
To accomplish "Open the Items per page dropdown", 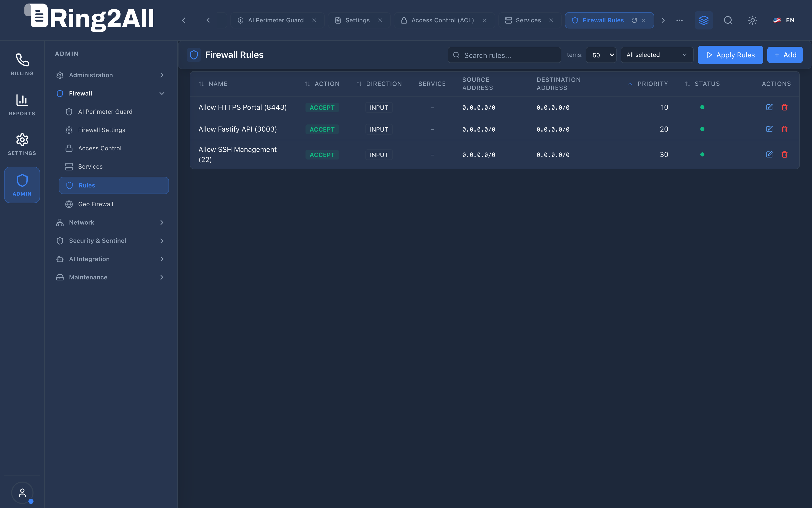I will pyautogui.click(x=601, y=55).
